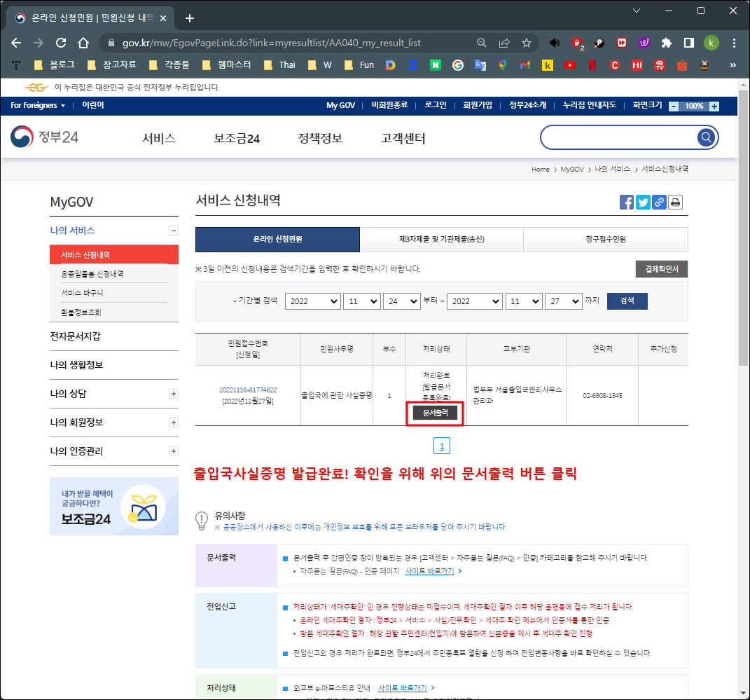Copy the page URL with the link icon
The image size is (750, 700).
[x=659, y=202]
